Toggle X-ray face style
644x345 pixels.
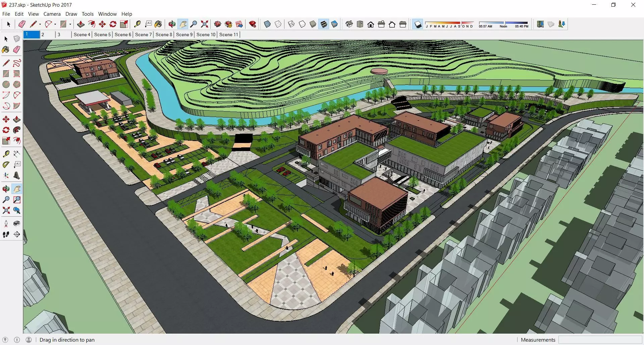coord(267,24)
